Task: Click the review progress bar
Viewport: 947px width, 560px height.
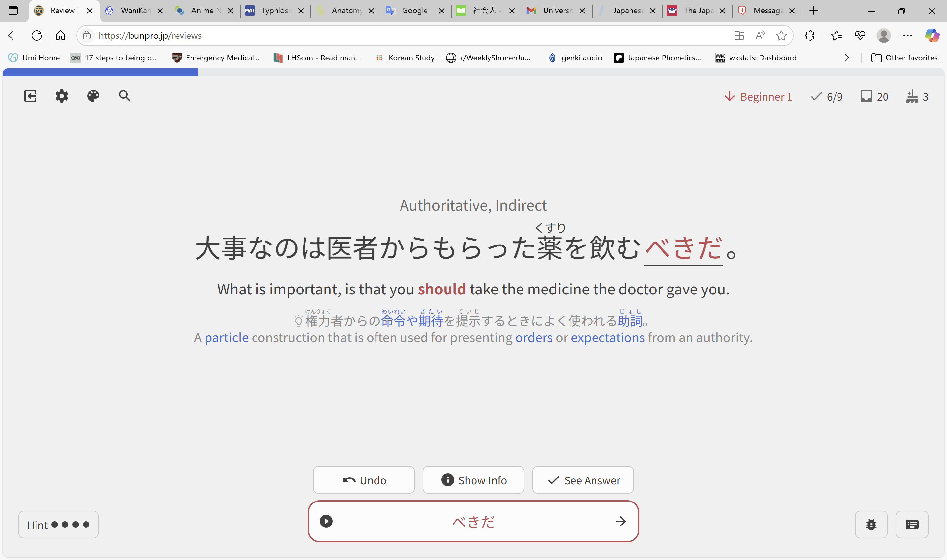Action: click(473, 72)
